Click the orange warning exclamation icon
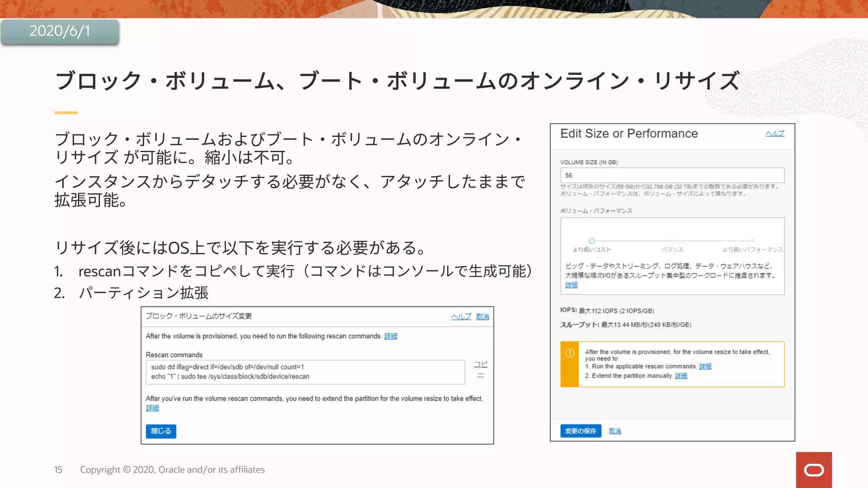The image size is (868, 488). [x=570, y=353]
